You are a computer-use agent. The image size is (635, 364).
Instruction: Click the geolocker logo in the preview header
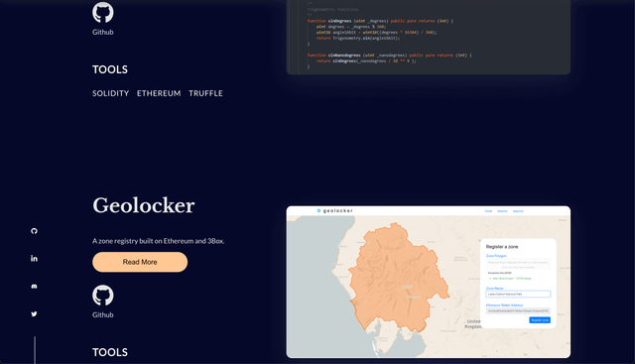tap(335, 211)
